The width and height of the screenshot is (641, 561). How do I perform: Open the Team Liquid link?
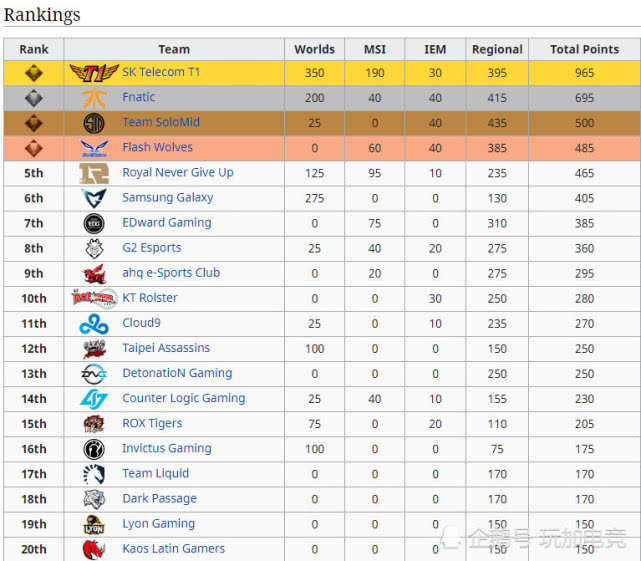(156, 473)
